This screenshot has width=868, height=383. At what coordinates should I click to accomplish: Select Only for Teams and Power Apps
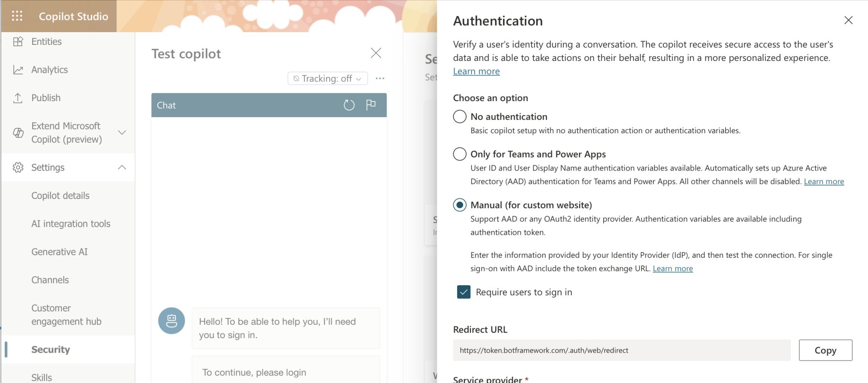click(x=460, y=154)
